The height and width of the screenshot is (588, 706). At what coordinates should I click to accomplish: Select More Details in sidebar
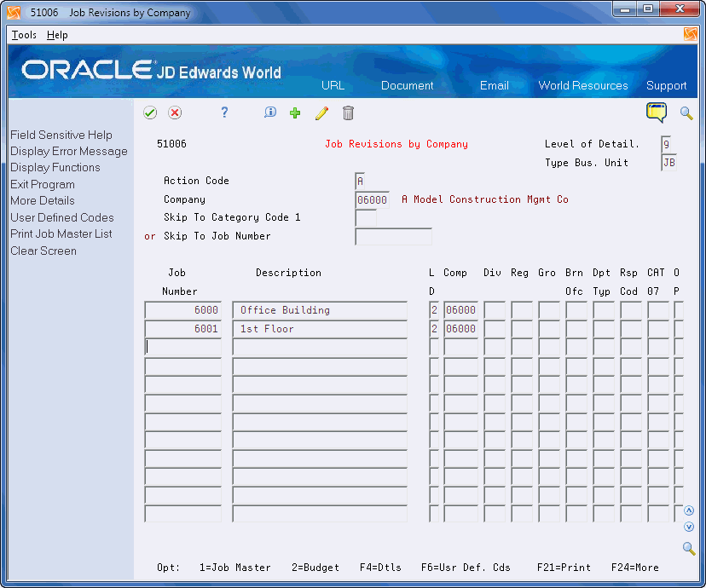click(43, 200)
